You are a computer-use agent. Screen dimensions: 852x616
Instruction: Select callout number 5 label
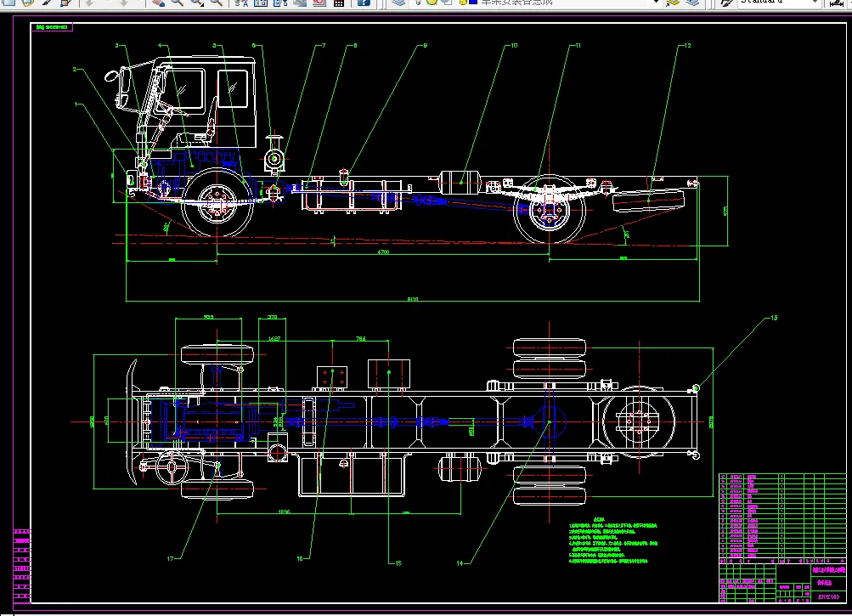coord(214,46)
